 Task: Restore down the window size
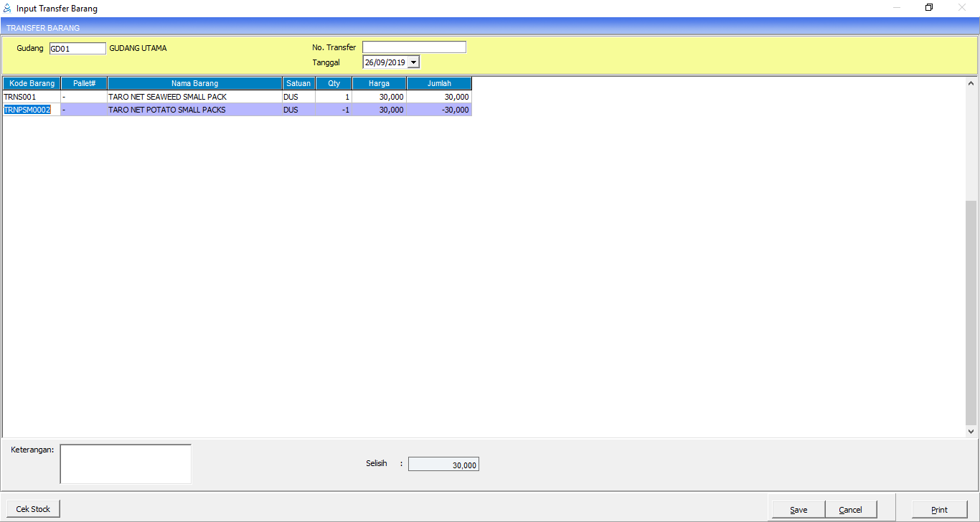click(x=929, y=9)
